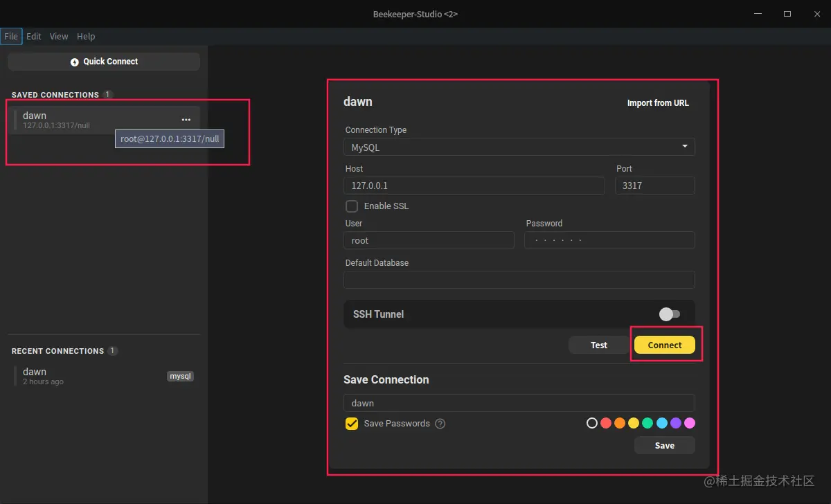Click the saved connections count badge
Image resolution: width=831 pixels, height=504 pixels.
(108, 95)
